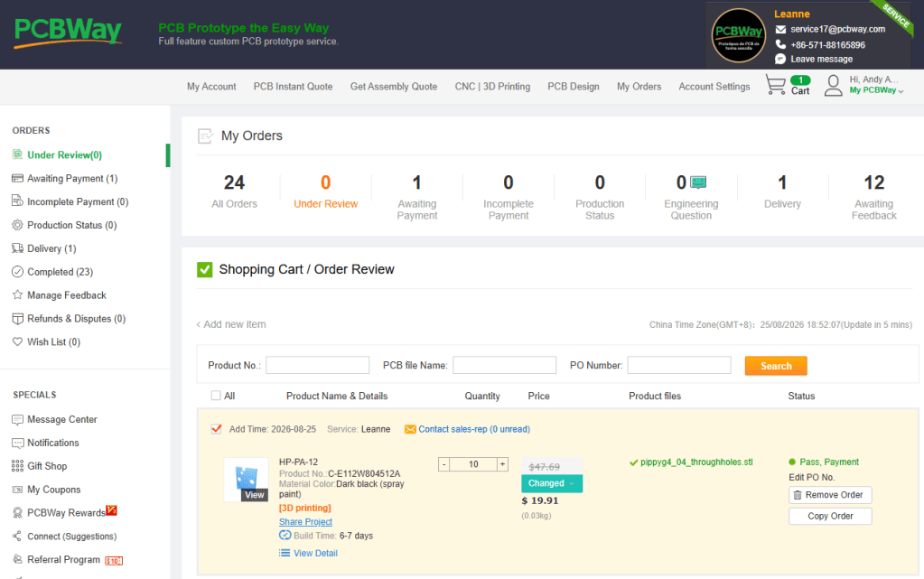Click the Delivery truck icon in sidebar
Viewport: 924px width, 579px height.
coord(18,248)
